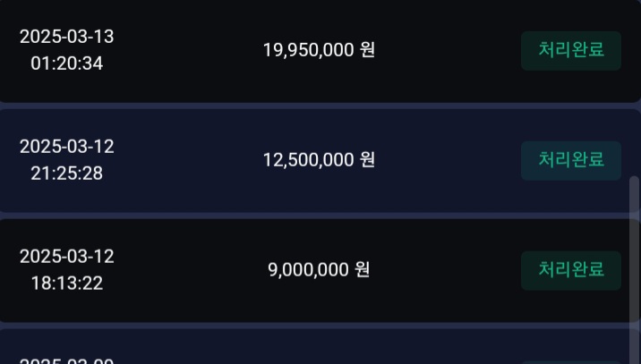
Task: Click the date above the 18:13:22 time
Action: pos(66,257)
